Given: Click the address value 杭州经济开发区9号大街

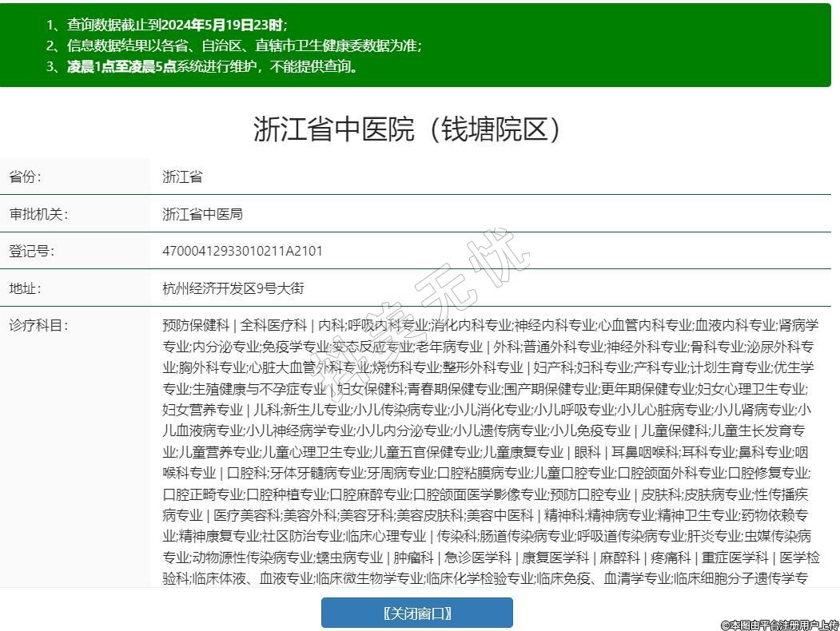Looking at the screenshot, I should 233,288.
